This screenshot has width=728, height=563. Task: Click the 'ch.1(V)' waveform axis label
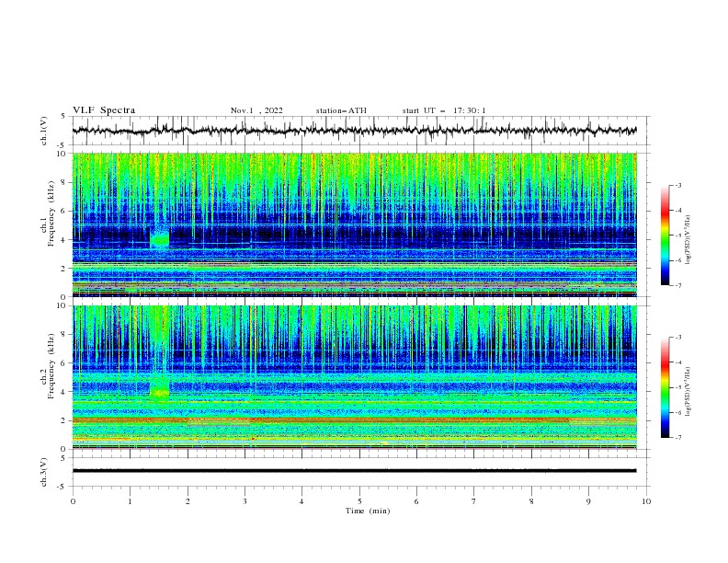[x=44, y=131]
